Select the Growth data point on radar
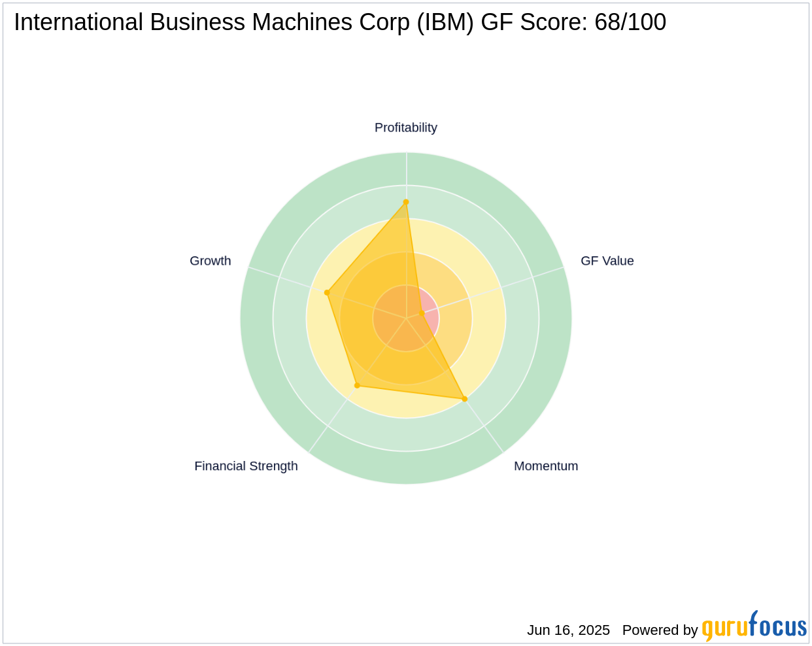This screenshot has width=812, height=646. pyautogui.click(x=327, y=292)
